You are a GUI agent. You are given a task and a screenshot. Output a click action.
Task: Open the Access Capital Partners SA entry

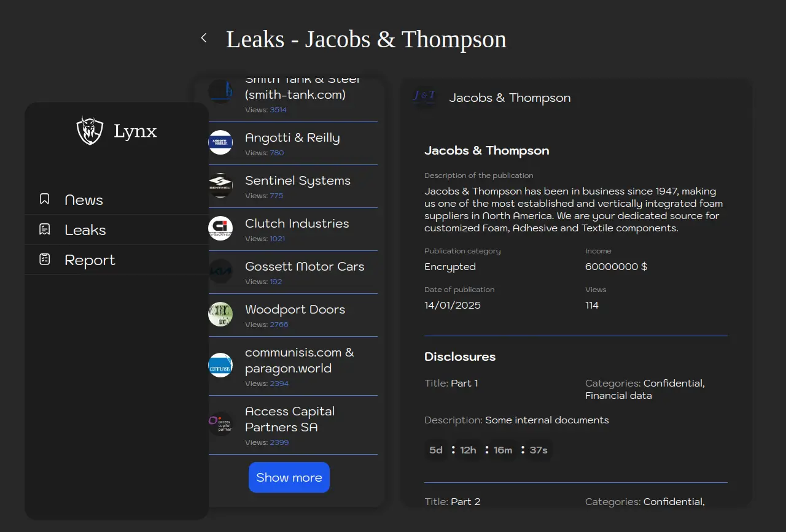(290, 420)
